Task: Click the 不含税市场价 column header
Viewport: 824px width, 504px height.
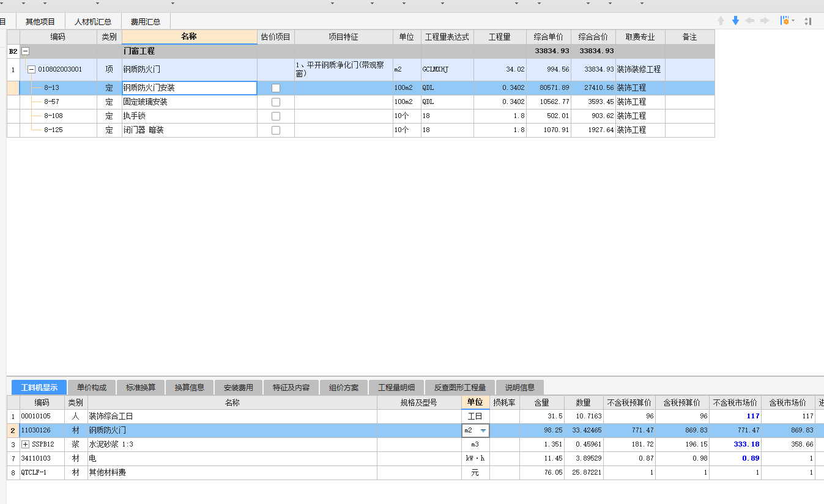Action: pyautogui.click(x=735, y=402)
